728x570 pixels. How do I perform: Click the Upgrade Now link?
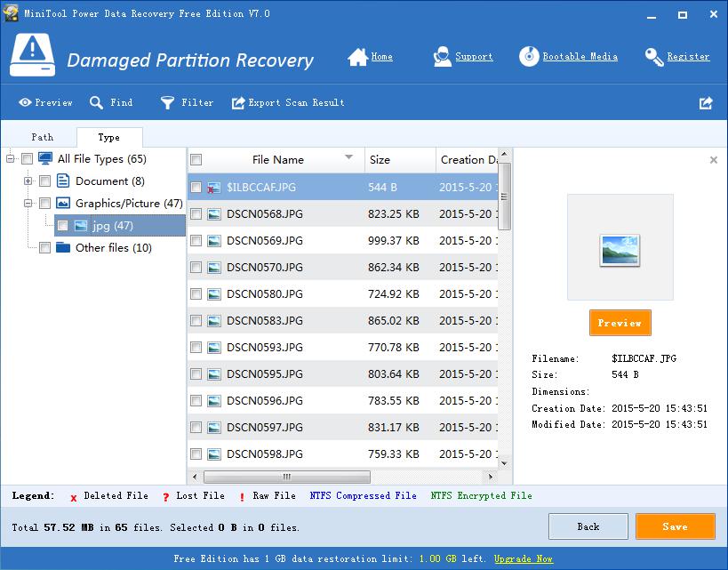[524, 558]
